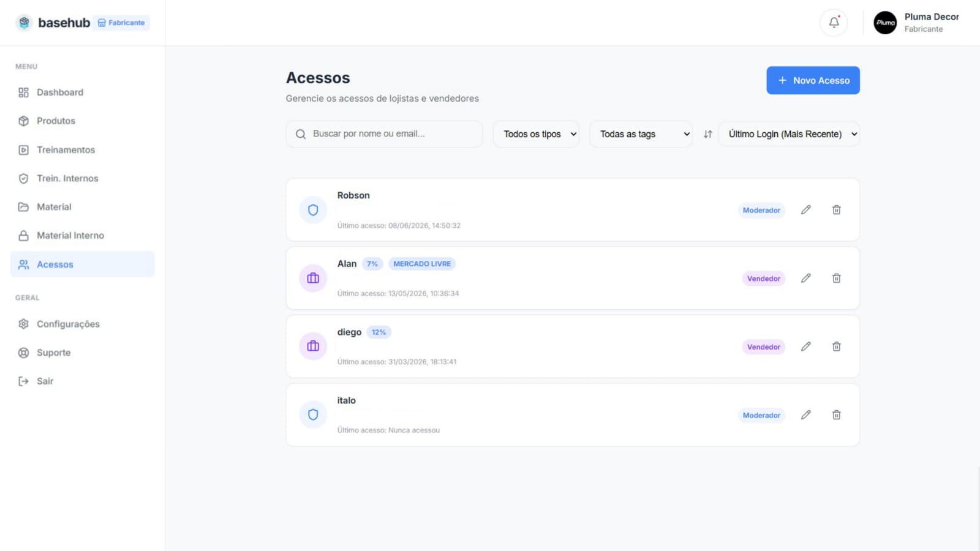980x551 pixels.
Task: Click the Pluma Decor account name
Action: (x=932, y=17)
